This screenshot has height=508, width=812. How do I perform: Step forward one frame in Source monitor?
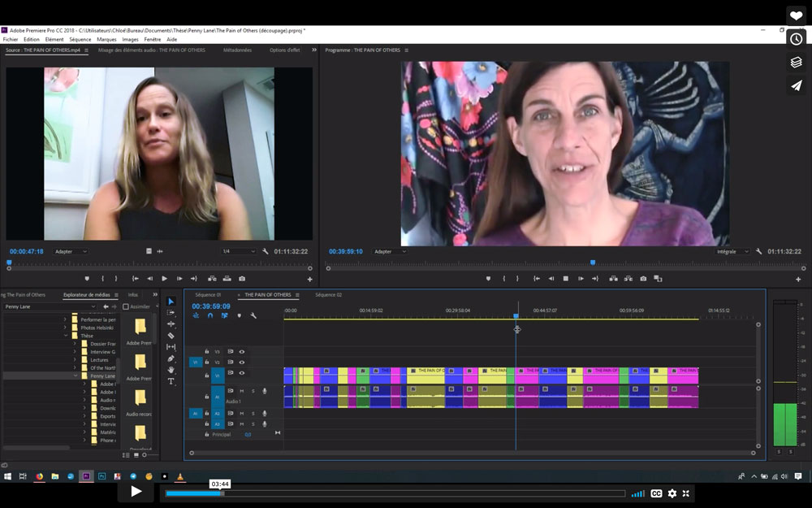pos(179,279)
